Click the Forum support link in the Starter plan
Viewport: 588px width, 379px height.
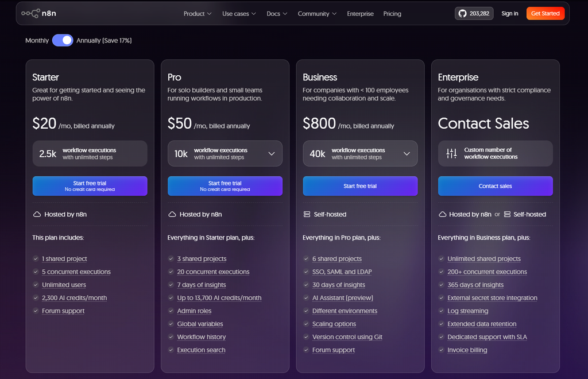pyautogui.click(x=63, y=311)
